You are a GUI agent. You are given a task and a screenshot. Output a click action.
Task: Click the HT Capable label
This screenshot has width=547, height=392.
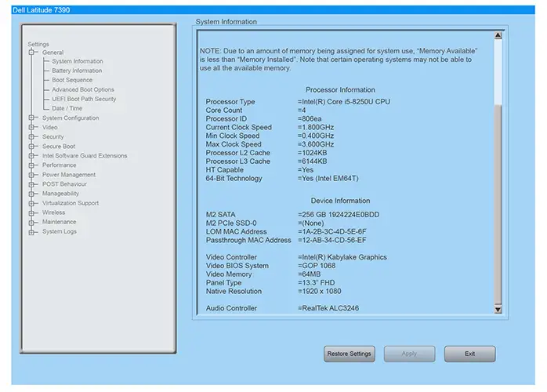[x=225, y=170]
